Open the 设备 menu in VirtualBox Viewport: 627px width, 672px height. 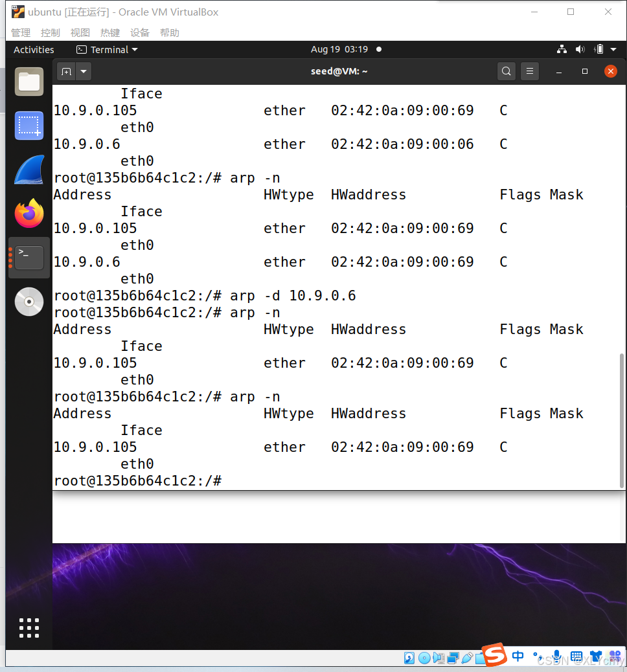click(x=140, y=32)
